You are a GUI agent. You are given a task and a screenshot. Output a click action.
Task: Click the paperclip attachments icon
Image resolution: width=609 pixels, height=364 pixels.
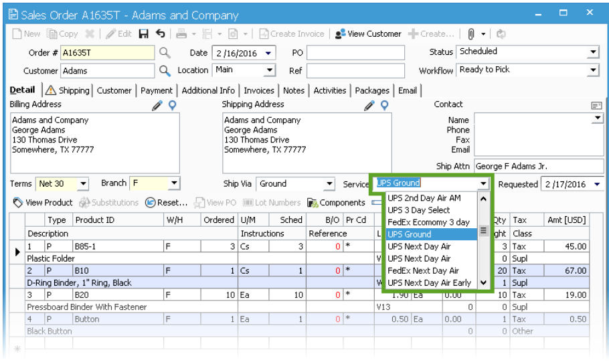[x=471, y=34]
